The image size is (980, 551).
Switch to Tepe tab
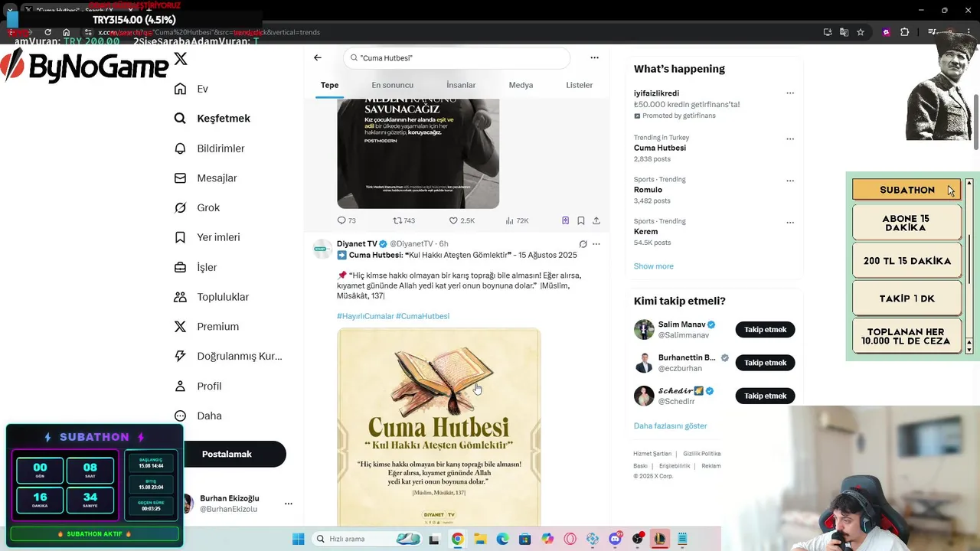(x=329, y=85)
